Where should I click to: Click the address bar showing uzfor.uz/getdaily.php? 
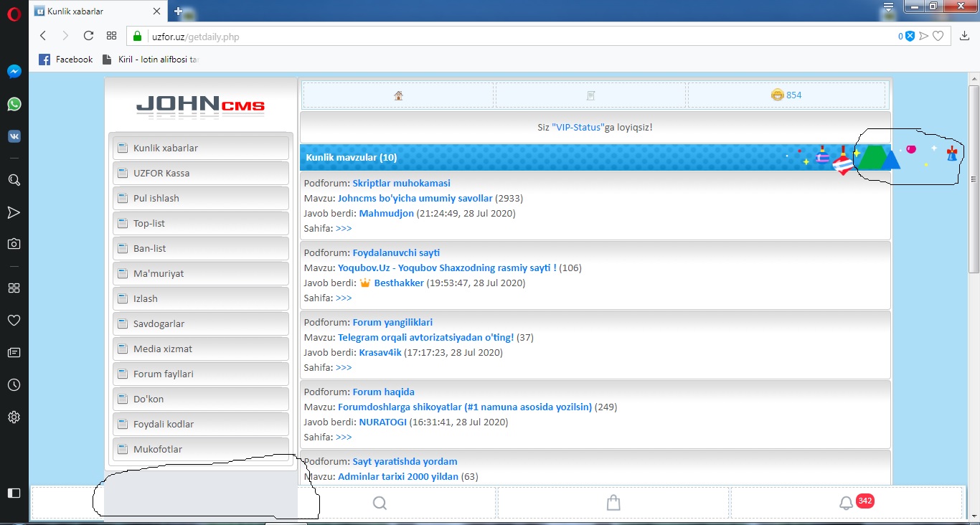(x=502, y=37)
